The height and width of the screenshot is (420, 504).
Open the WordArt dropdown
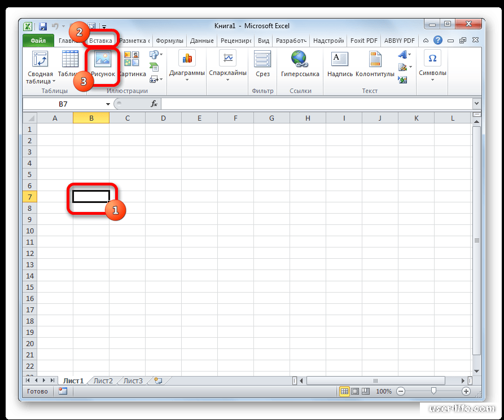point(405,55)
